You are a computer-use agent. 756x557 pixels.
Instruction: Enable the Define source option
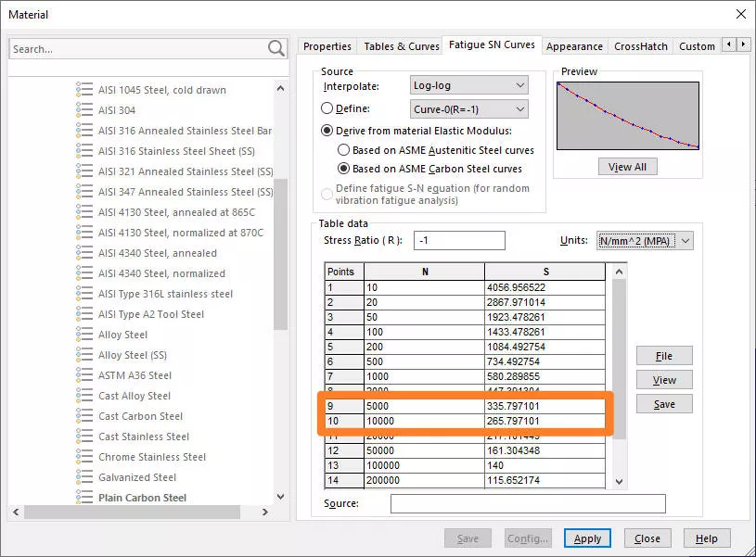327,108
